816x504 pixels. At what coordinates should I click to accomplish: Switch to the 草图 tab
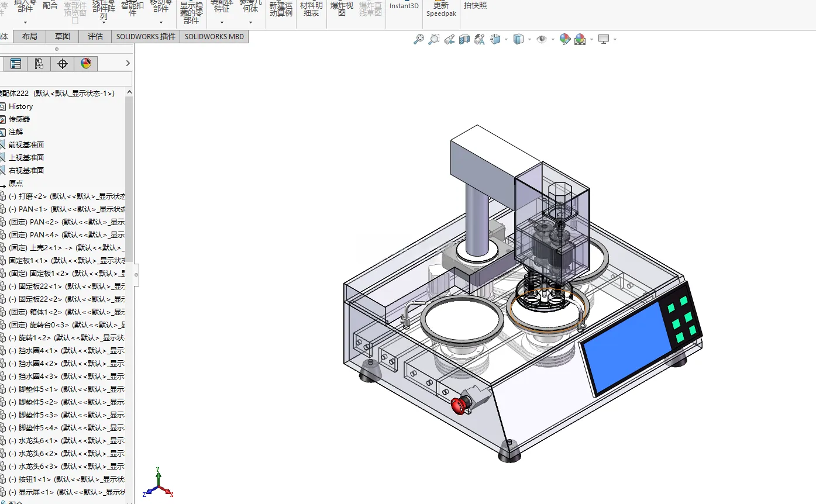pyautogui.click(x=63, y=36)
